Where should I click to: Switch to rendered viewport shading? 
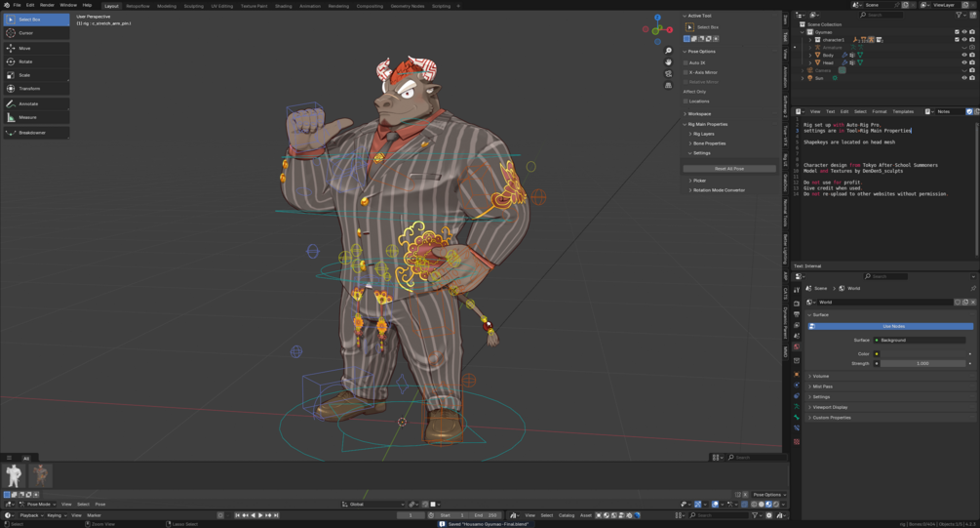coord(776,505)
